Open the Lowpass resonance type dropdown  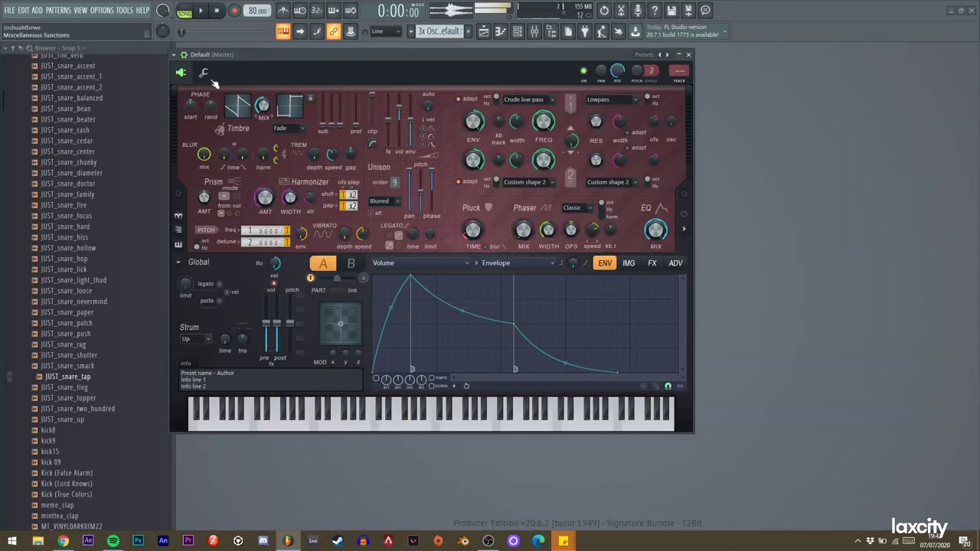click(x=611, y=99)
